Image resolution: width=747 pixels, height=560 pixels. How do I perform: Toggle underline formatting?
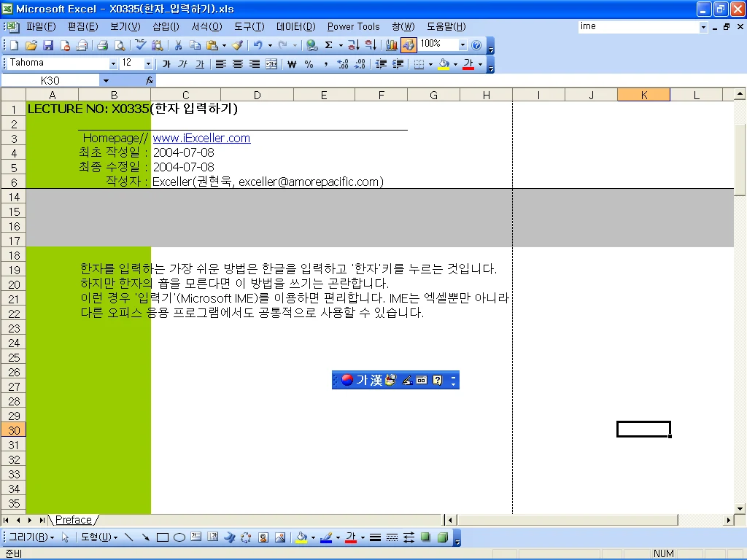point(200,64)
